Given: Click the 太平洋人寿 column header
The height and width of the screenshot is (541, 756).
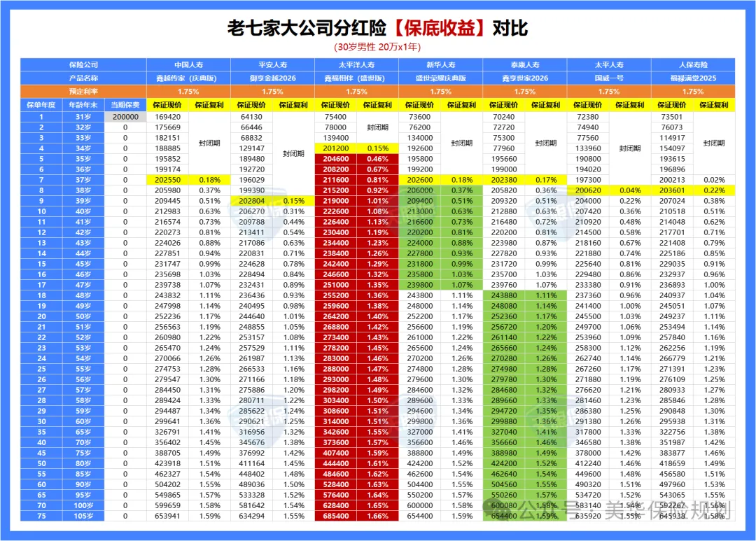Looking at the screenshot, I should point(356,64).
